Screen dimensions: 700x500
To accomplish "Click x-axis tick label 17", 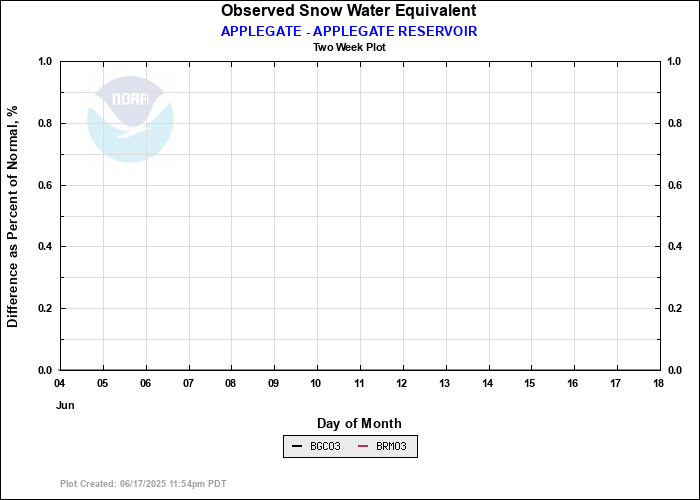I will pos(616,383).
